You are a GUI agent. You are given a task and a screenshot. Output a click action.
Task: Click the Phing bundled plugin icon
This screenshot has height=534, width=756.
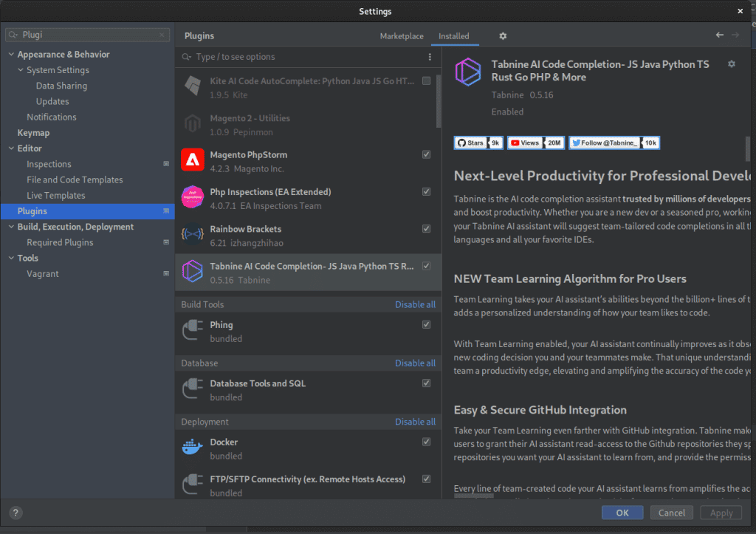click(193, 330)
